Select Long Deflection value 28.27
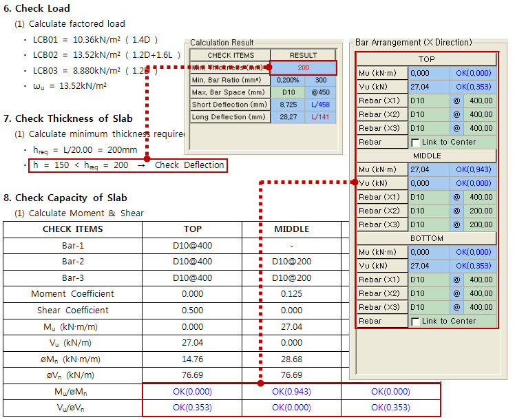Viewport: 515px width, 420px height. [288, 117]
